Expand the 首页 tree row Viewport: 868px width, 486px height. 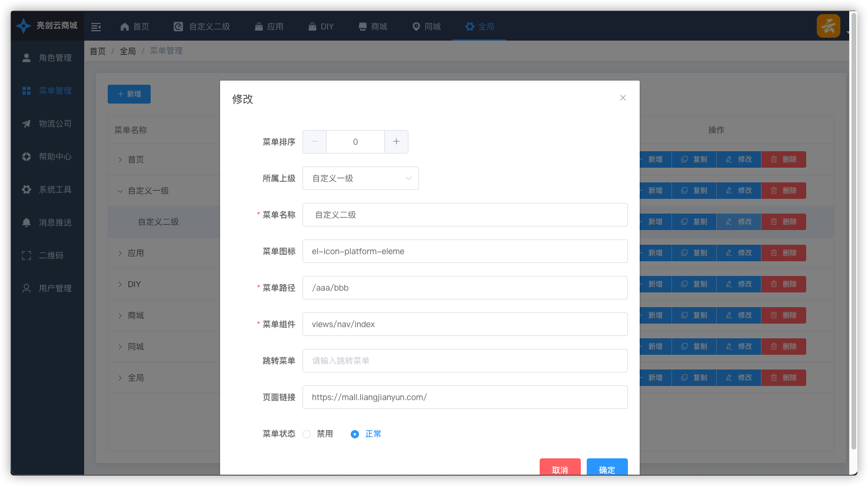coord(120,159)
